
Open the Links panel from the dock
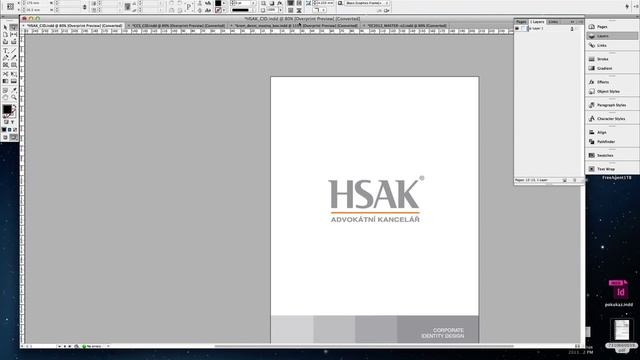[x=611, y=45]
